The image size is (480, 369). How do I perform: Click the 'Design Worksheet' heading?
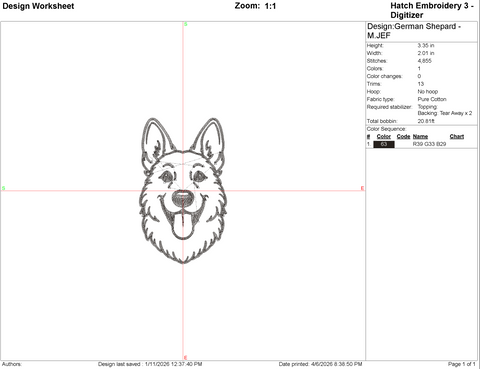38,6
